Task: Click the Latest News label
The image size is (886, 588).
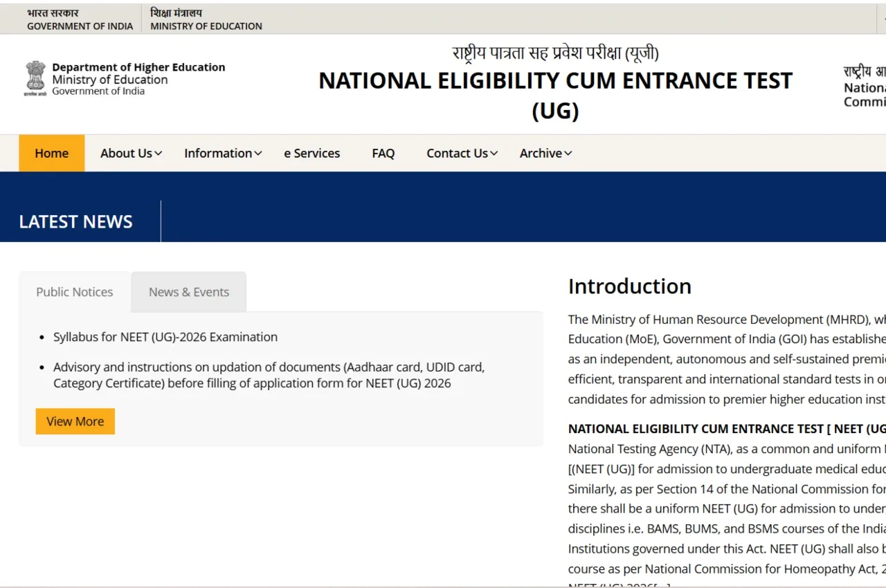Action: [75, 222]
